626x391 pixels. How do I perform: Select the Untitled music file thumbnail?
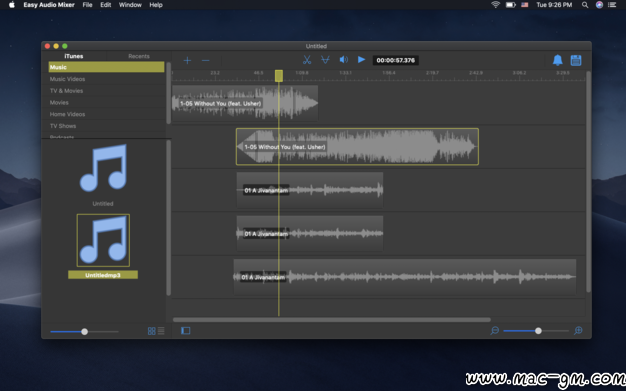click(x=103, y=168)
